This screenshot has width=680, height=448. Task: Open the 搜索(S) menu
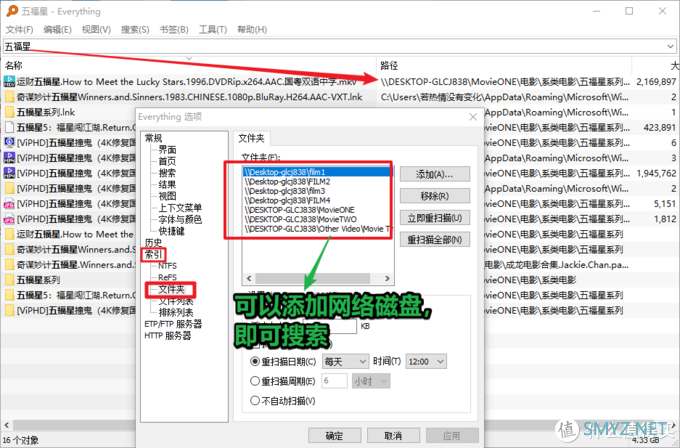[135, 29]
